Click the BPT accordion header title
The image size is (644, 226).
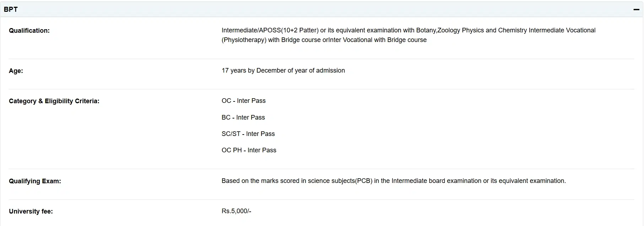pos(11,10)
